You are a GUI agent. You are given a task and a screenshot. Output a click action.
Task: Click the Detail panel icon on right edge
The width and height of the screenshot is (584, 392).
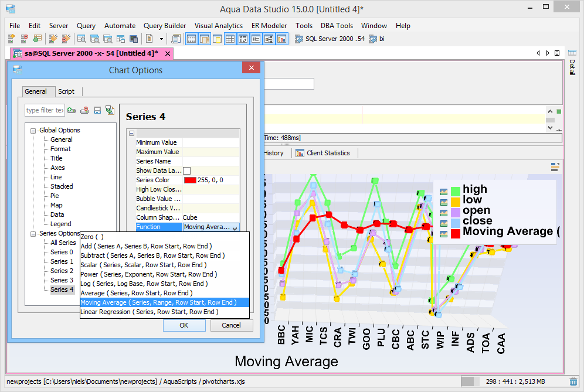pos(572,53)
